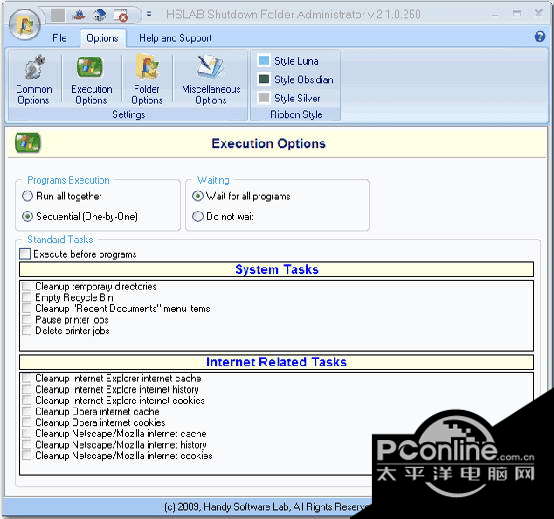Click the Internet Related Tasks header bar
554x519 pixels.
(x=276, y=362)
